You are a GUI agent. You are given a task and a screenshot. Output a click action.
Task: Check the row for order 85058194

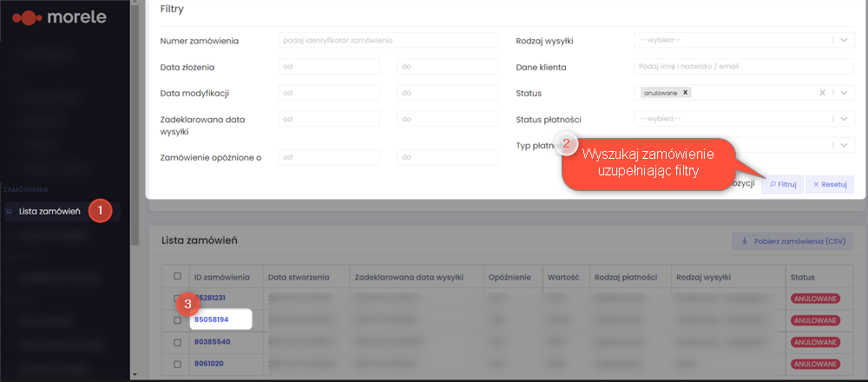(x=177, y=320)
